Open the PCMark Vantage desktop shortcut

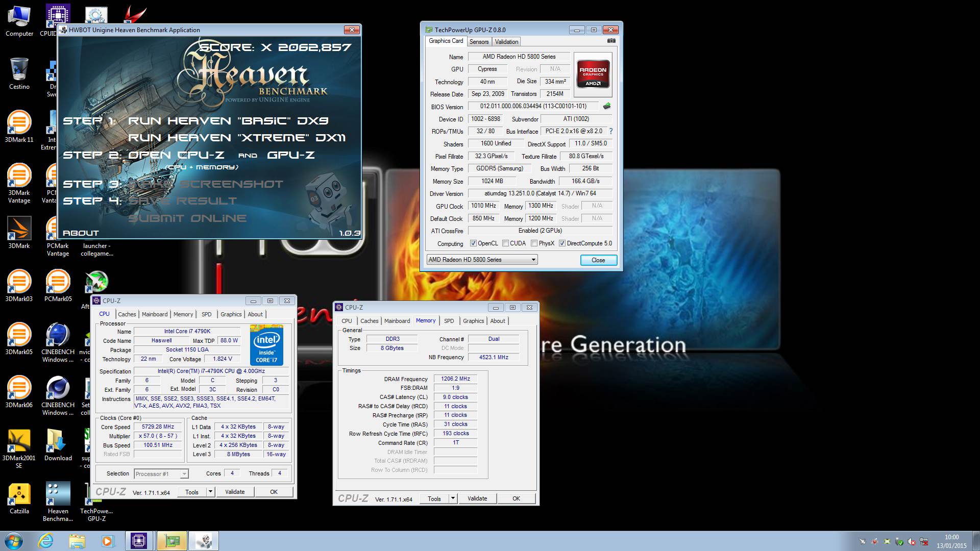pyautogui.click(x=58, y=236)
